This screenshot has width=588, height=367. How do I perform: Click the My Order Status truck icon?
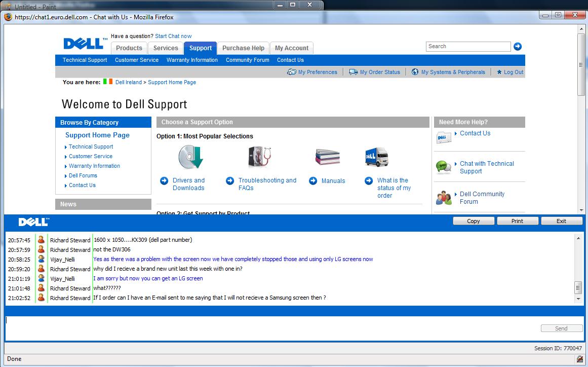click(353, 71)
